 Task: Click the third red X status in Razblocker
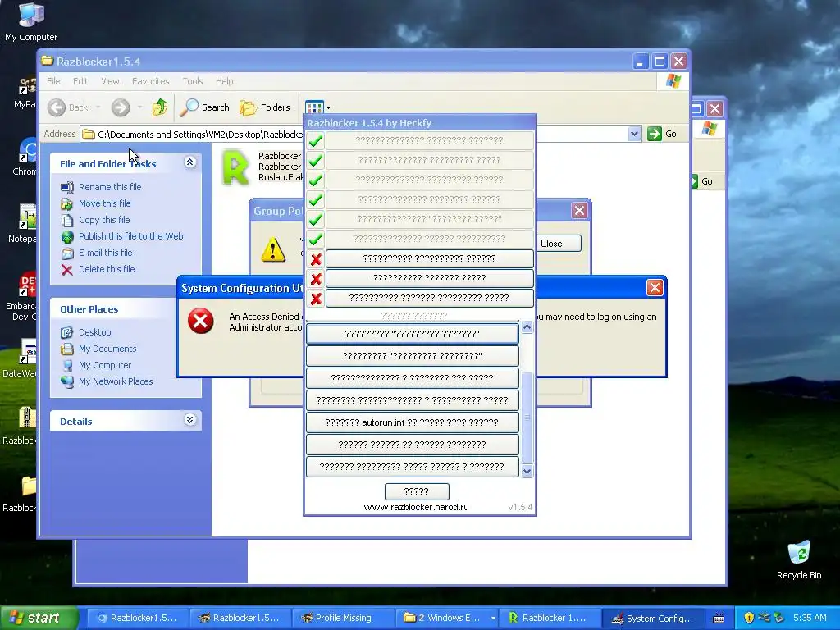pyautogui.click(x=316, y=299)
